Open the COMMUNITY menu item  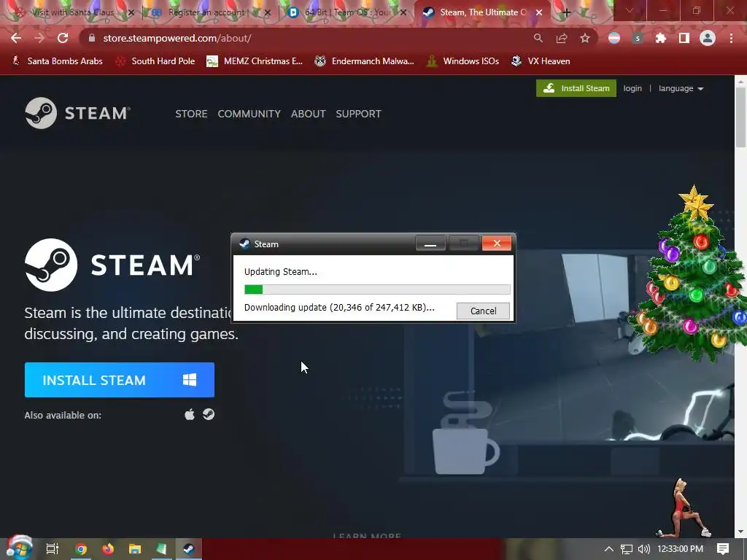[249, 114]
